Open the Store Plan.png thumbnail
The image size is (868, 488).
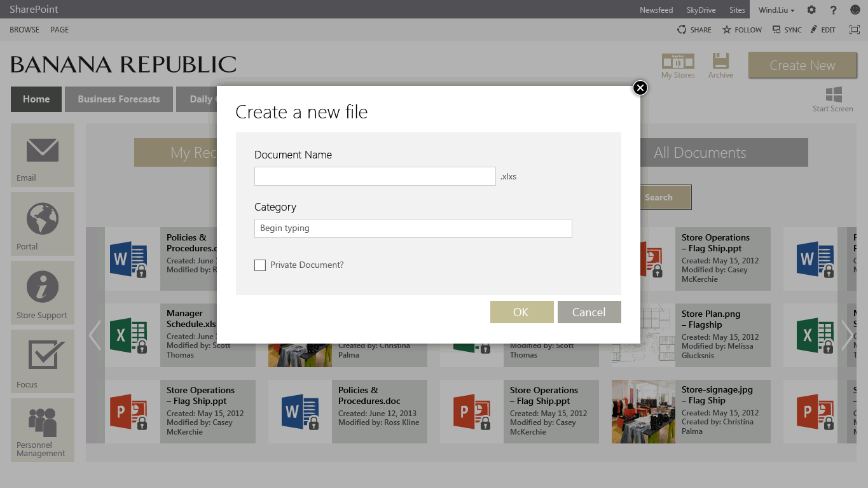click(x=644, y=335)
